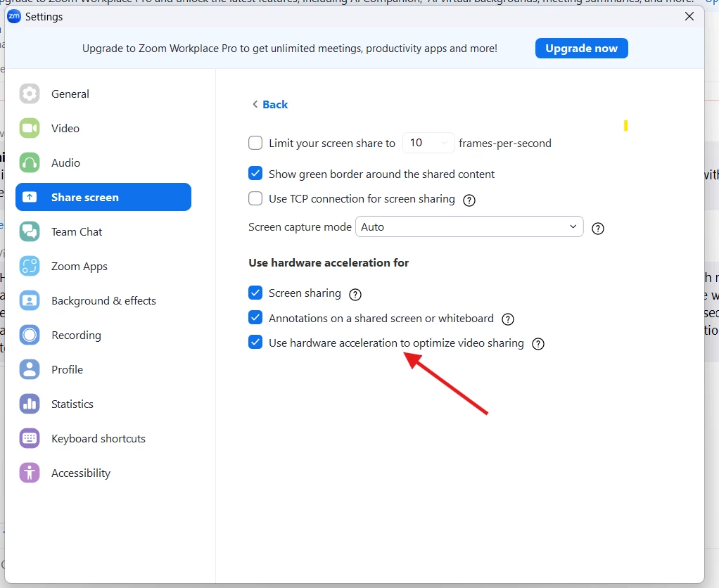Click the upgrade to Zoom Workplace Pro banner text
The image size is (719, 588).
coord(290,49)
